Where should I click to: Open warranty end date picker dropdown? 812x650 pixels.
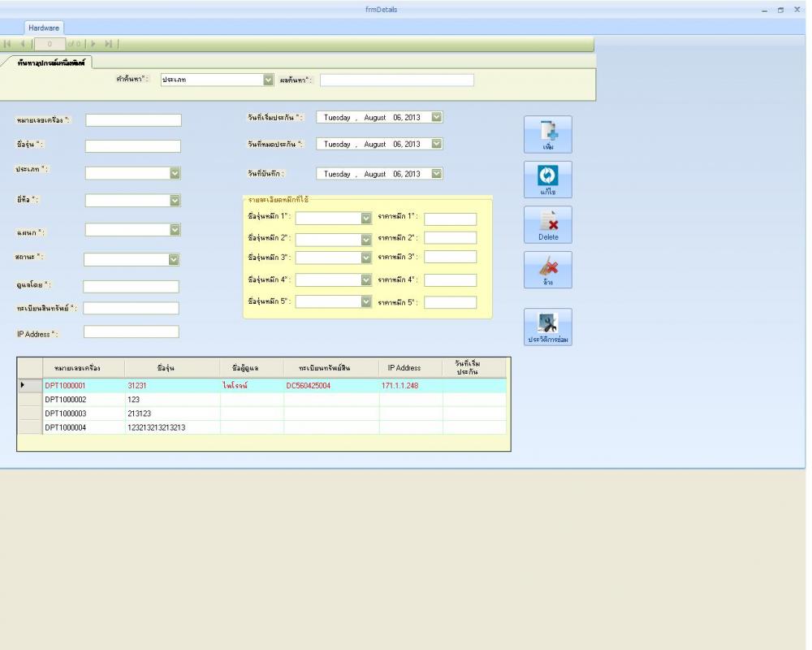pyautogui.click(x=437, y=144)
